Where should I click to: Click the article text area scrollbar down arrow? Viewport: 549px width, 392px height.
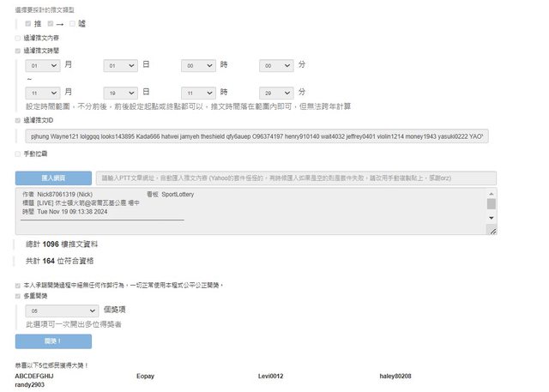coord(492,218)
